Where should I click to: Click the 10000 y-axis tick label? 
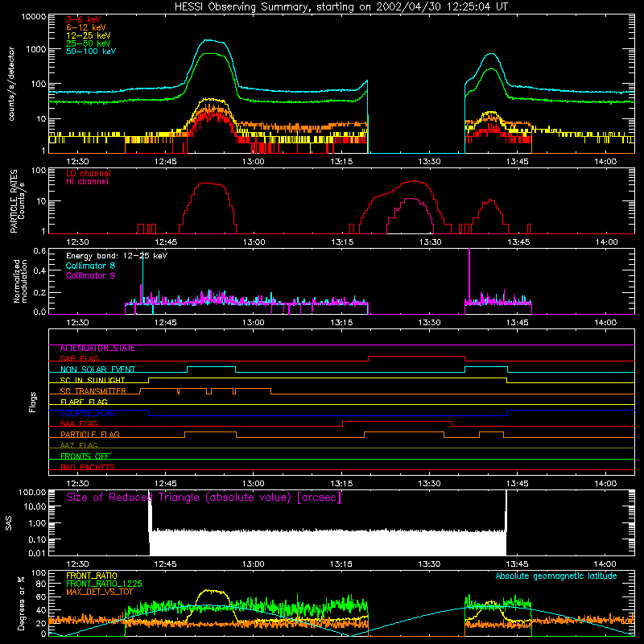[x=34, y=17]
